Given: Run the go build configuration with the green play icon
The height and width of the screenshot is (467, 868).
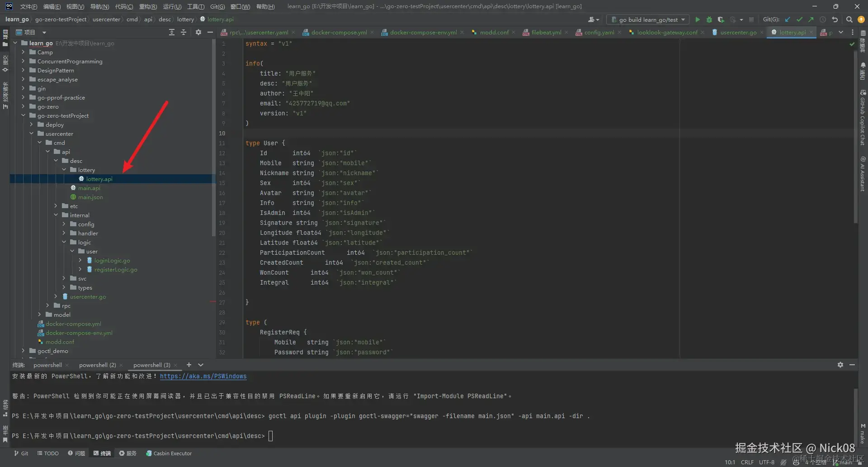Looking at the screenshot, I should coord(697,19).
